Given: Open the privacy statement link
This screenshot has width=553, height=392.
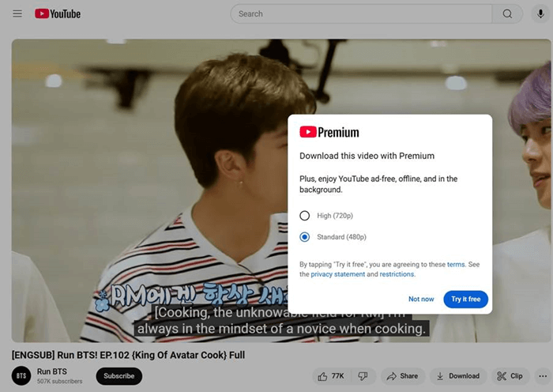Looking at the screenshot, I should point(337,274).
